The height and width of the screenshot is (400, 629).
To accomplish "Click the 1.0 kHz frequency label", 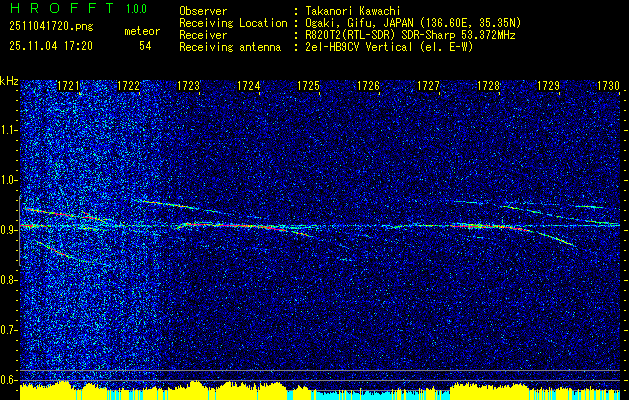I will pyautogui.click(x=9, y=180).
